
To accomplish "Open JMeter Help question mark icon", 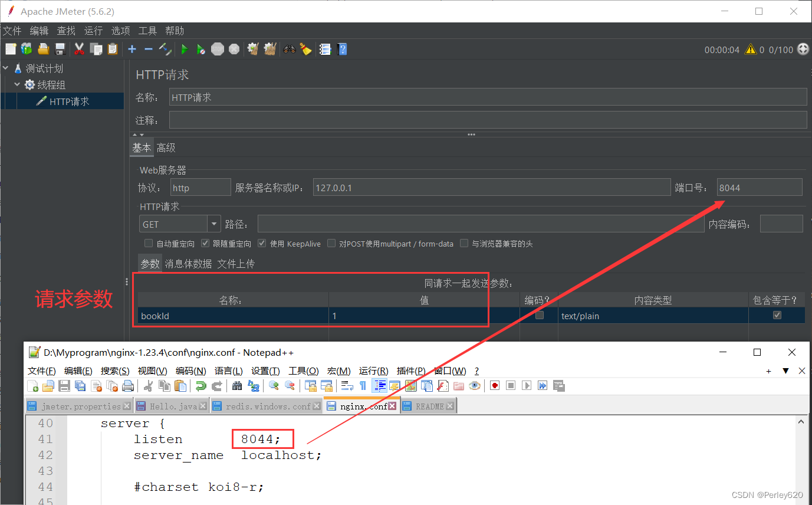I will pyautogui.click(x=341, y=50).
